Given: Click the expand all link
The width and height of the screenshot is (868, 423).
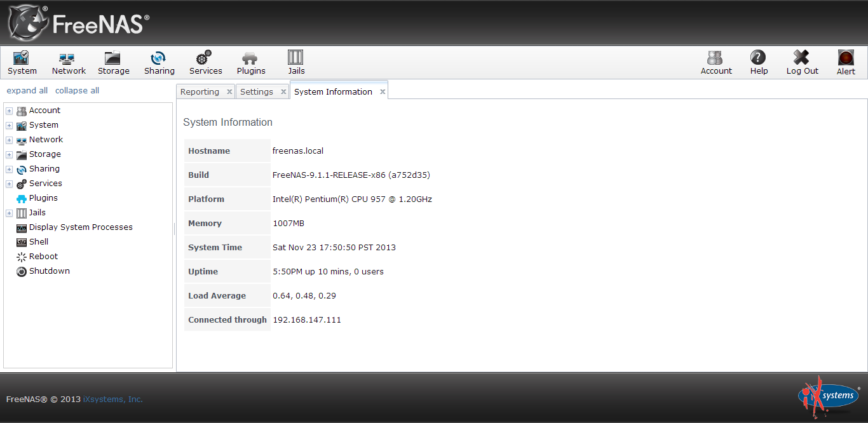Looking at the screenshot, I should 27,90.
